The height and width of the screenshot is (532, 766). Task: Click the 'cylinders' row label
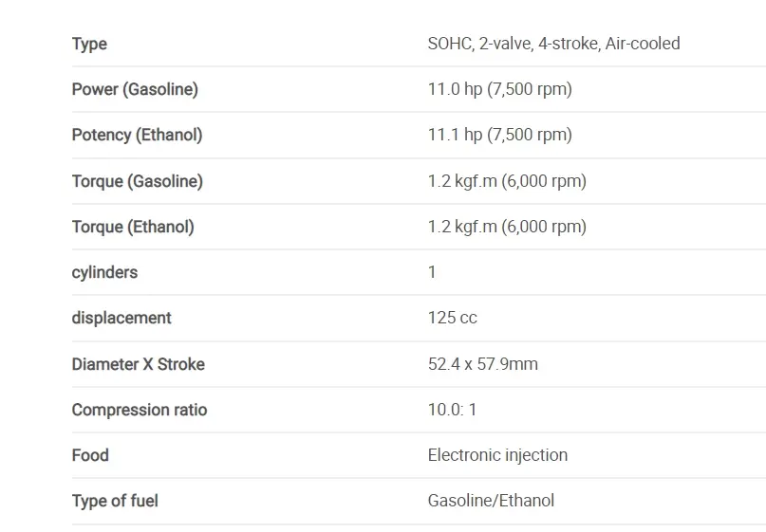104,272
